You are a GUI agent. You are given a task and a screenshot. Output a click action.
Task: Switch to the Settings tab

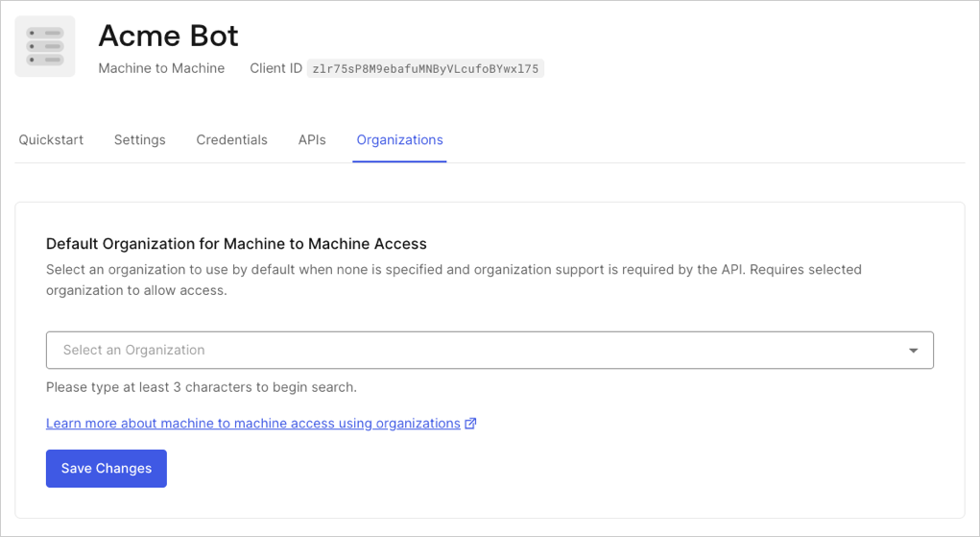pyautogui.click(x=140, y=140)
